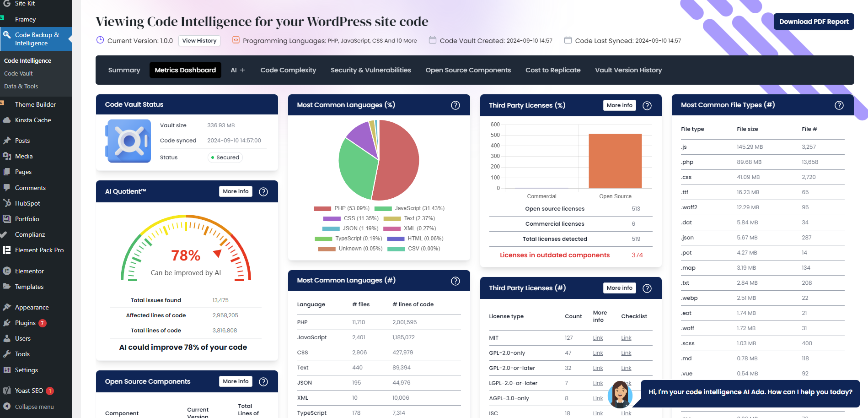Click the Open Source bar in the chart
Image resolution: width=868 pixels, height=418 pixels.
[x=615, y=161]
